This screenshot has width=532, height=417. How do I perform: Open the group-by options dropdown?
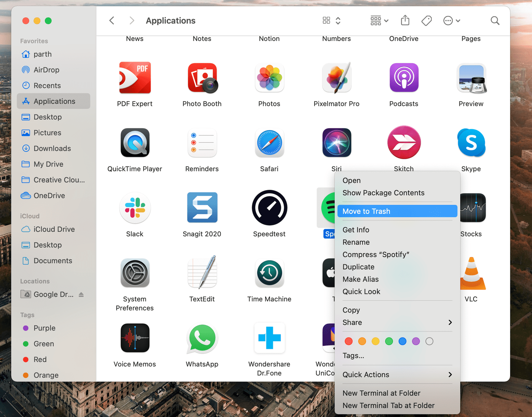coord(380,20)
